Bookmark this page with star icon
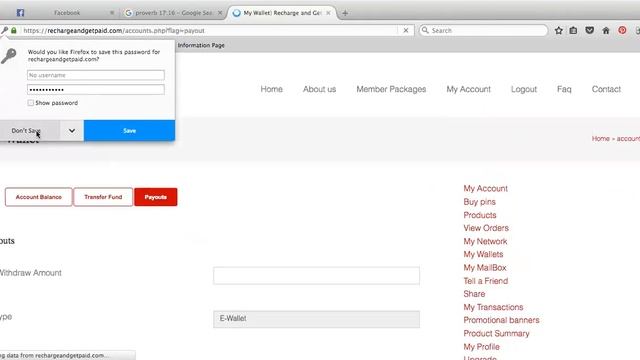 pyautogui.click(x=559, y=30)
